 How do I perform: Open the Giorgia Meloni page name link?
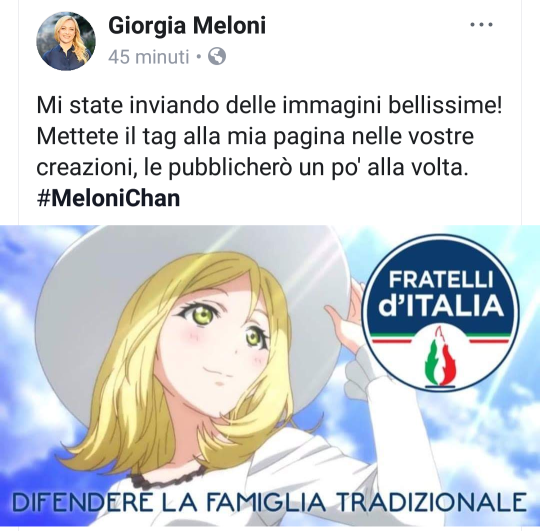click(x=187, y=25)
